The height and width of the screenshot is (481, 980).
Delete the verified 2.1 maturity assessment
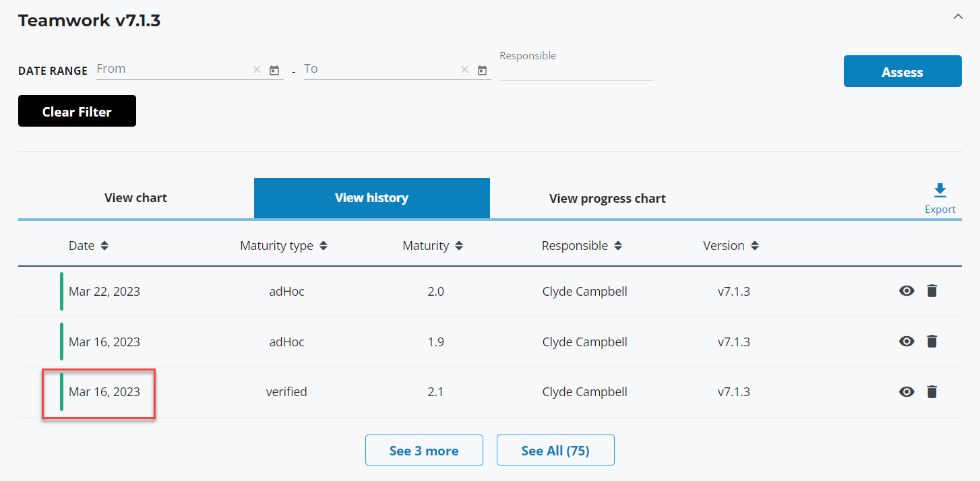click(931, 392)
